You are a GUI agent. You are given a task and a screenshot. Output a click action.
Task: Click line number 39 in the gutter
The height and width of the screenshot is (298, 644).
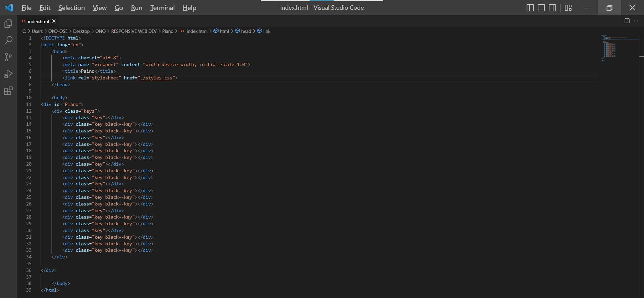(x=29, y=290)
